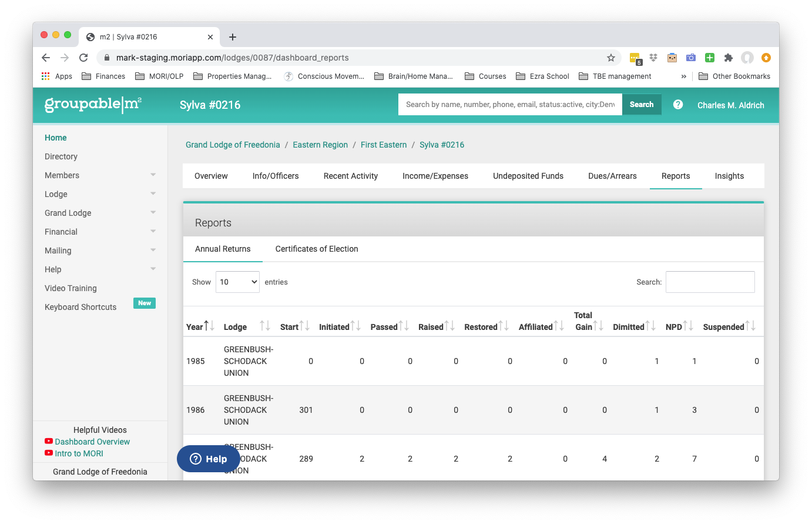Expand the Grand Lodge sidebar menu

point(100,213)
